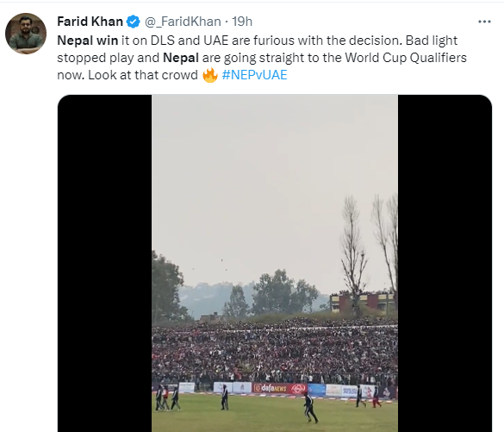Click the right black bar of video
The height and width of the screenshot is (432, 504).
(x=445, y=263)
